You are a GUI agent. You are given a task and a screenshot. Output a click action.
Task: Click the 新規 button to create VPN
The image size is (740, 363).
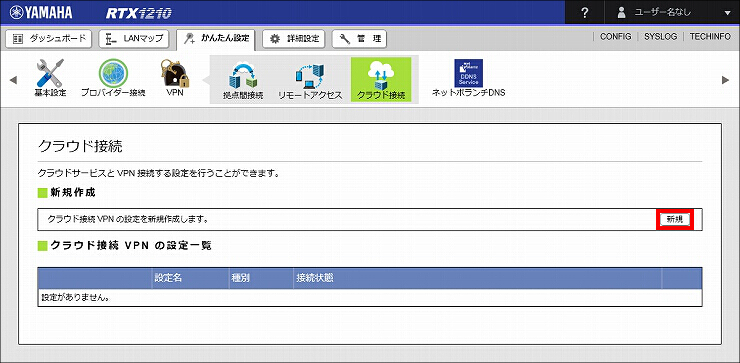675,219
